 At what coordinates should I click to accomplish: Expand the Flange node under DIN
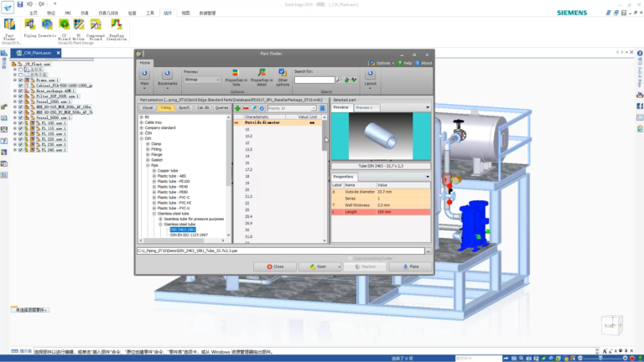coord(148,155)
